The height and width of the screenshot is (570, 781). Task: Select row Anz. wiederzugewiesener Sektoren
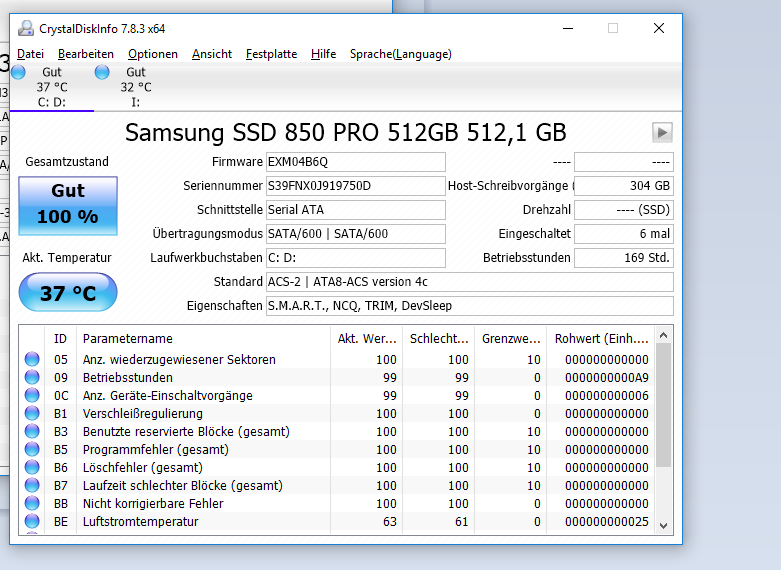pos(337,359)
